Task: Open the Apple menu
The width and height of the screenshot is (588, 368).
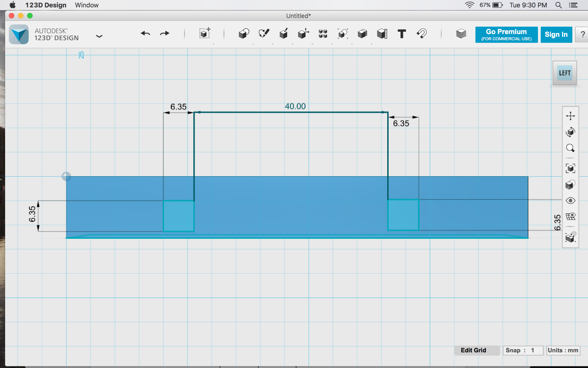Action: 13,5
